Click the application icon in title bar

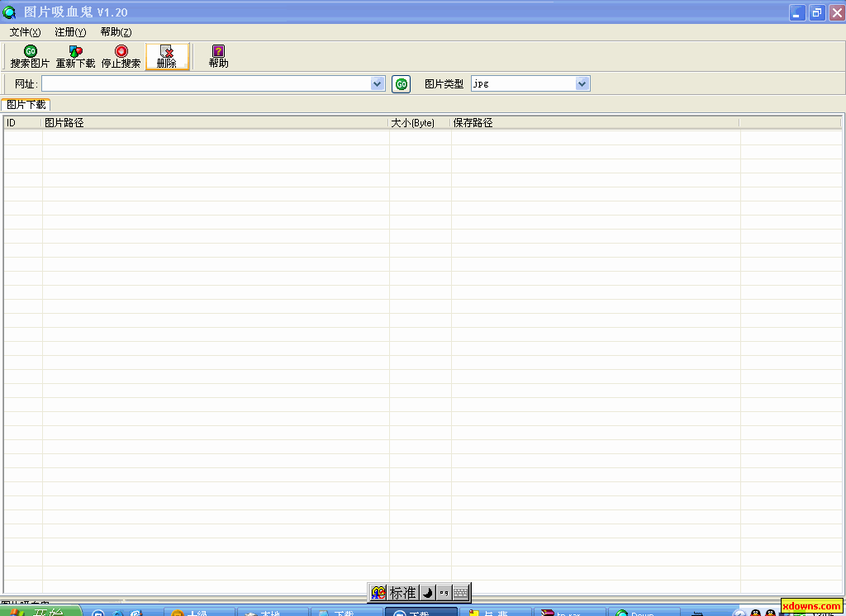pyautogui.click(x=10, y=12)
